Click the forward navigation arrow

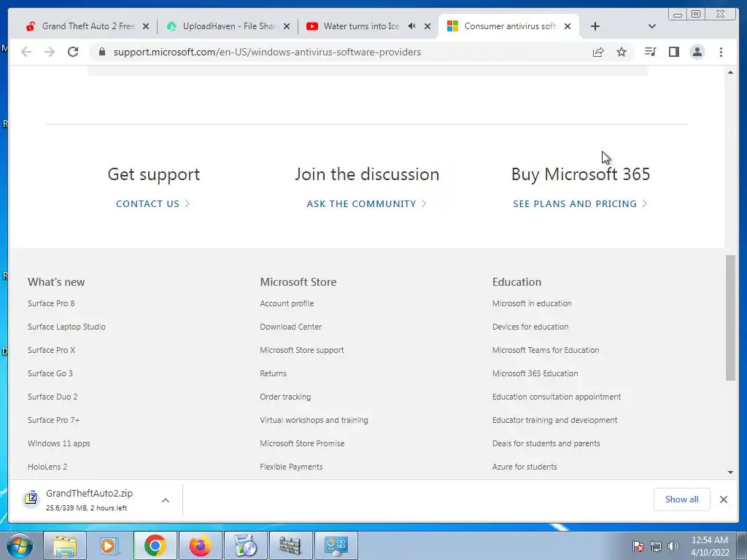tap(50, 52)
